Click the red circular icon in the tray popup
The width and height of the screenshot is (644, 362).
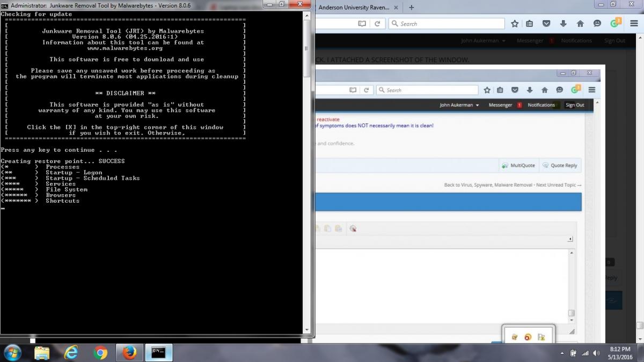(528, 337)
